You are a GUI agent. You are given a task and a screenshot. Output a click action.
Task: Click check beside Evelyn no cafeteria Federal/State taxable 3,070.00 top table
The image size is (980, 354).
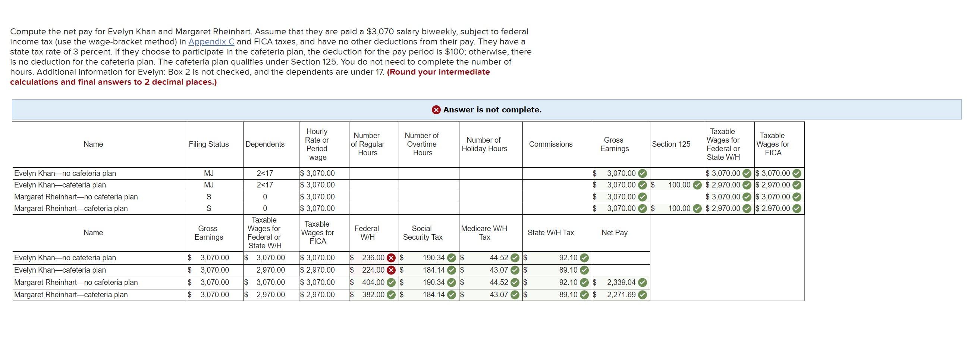(747, 173)
